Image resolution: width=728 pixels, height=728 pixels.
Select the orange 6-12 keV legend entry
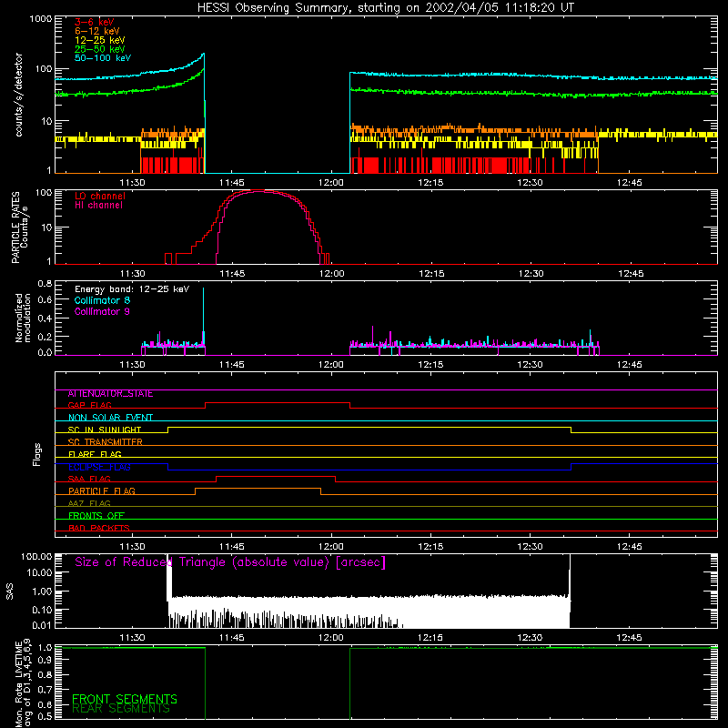97,31
